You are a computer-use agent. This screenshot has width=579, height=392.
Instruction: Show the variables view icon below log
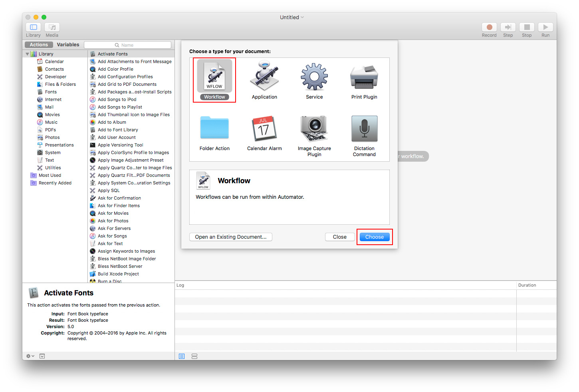[x=194, y=356]
